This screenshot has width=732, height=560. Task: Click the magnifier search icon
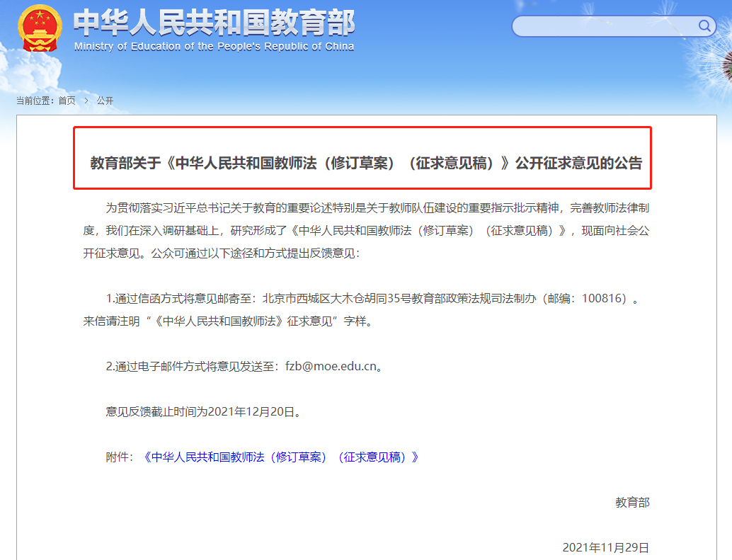tap(705, 27)
